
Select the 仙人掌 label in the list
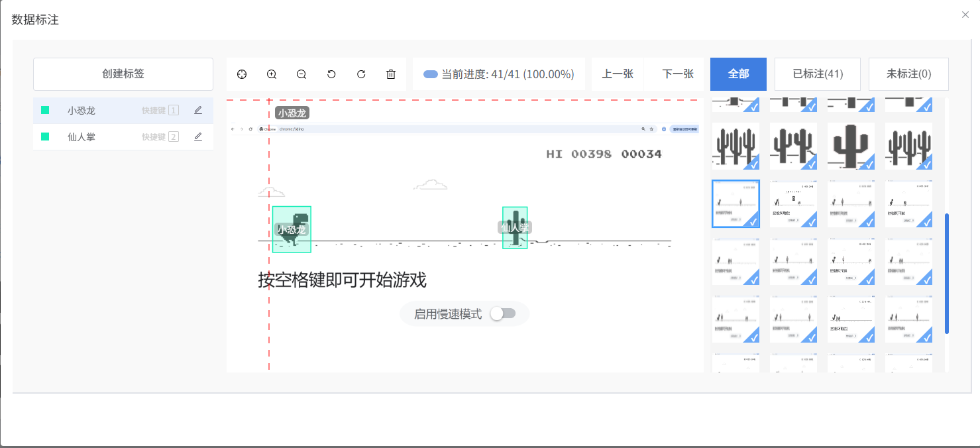[82, 137]
